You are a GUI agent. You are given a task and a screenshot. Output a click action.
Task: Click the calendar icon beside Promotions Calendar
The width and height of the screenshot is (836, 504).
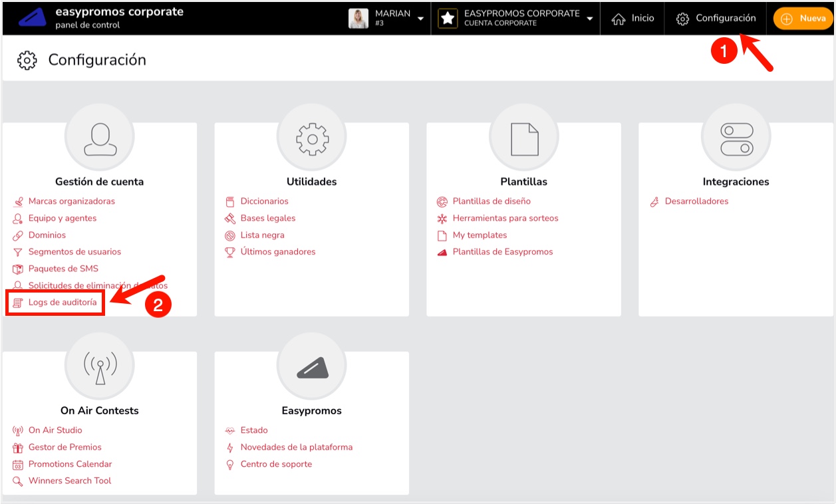(18, 464)
